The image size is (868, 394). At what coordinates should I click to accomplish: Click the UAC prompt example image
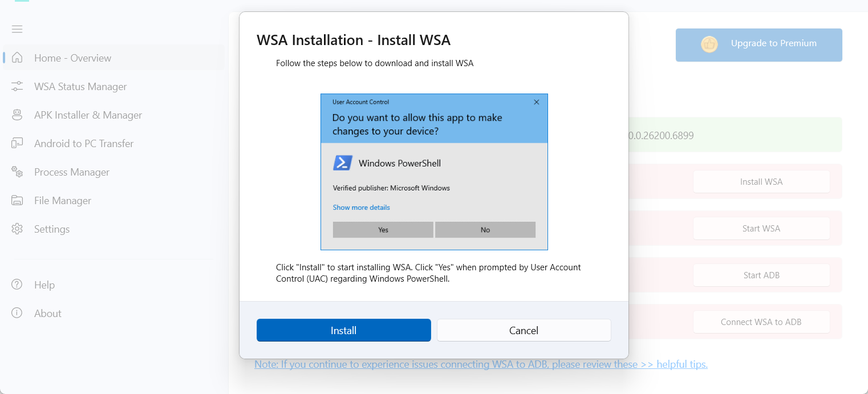(x=434, y=172)
